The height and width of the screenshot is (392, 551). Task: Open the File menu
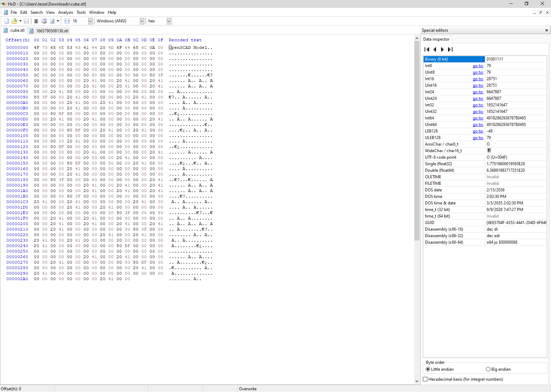click(14, 12)
